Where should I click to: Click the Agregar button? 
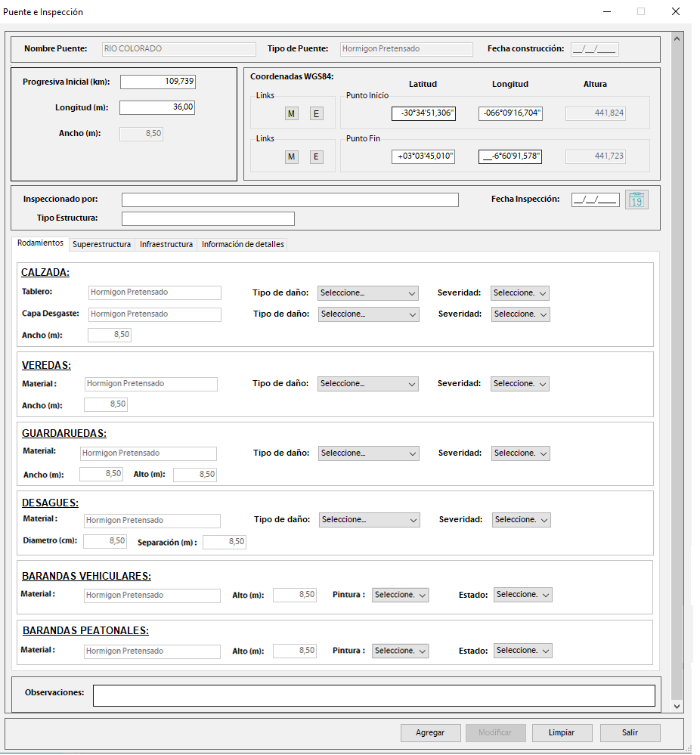[x=430, y=732]
